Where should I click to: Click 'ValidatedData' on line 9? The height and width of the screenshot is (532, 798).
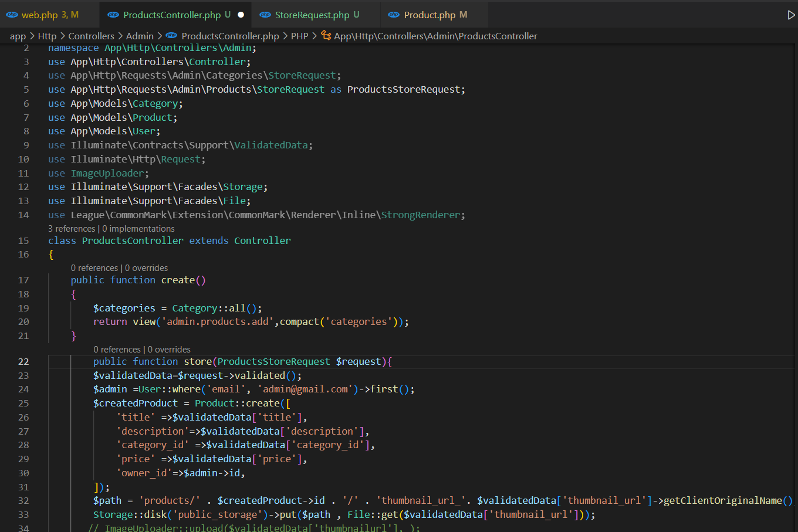271,145
